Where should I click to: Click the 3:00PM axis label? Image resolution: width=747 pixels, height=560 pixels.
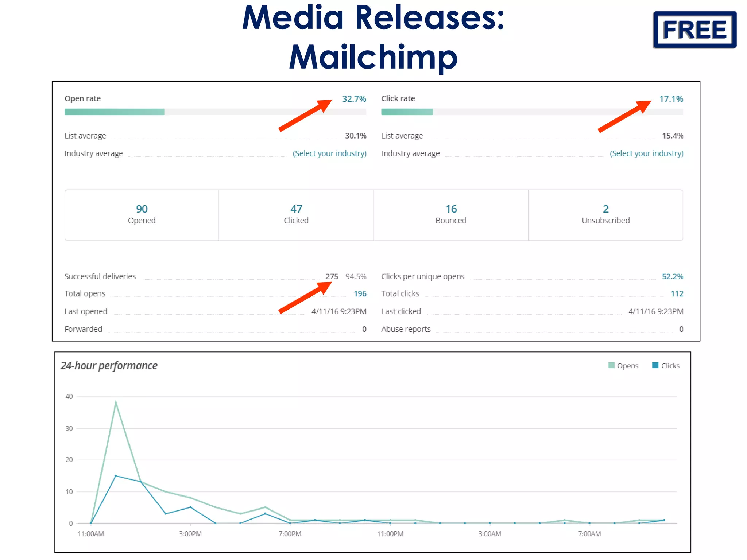coord(190,534)
